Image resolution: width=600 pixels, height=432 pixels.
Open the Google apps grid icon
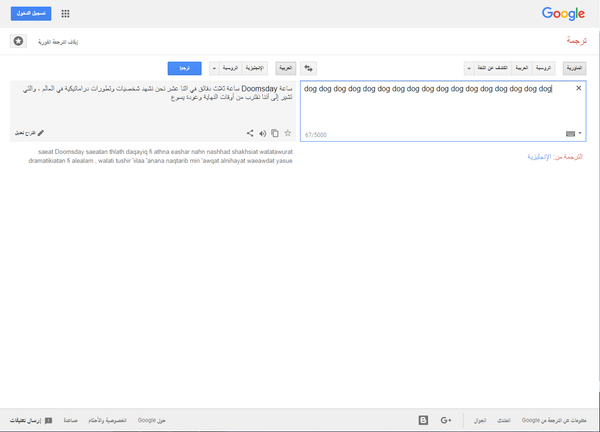click(x=66, y=14)
